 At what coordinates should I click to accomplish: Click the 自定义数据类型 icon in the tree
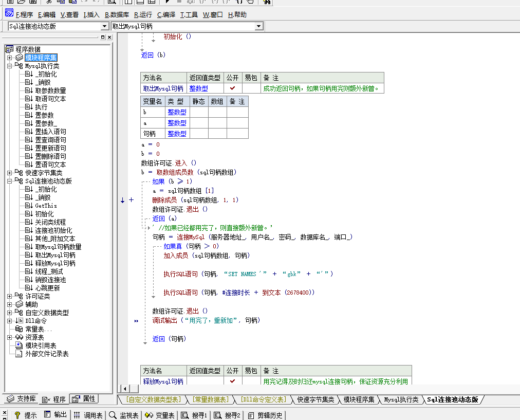pos(19,313)
